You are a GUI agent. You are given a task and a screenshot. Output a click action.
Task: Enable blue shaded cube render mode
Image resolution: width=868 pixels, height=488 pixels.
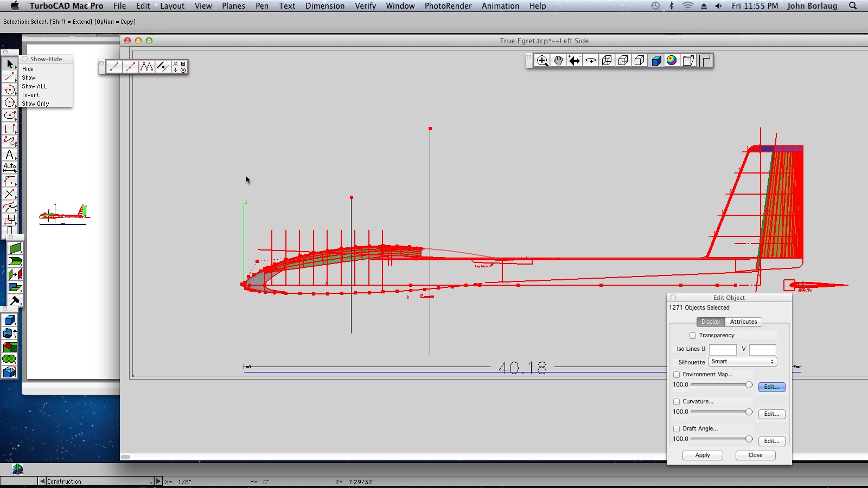656,61
